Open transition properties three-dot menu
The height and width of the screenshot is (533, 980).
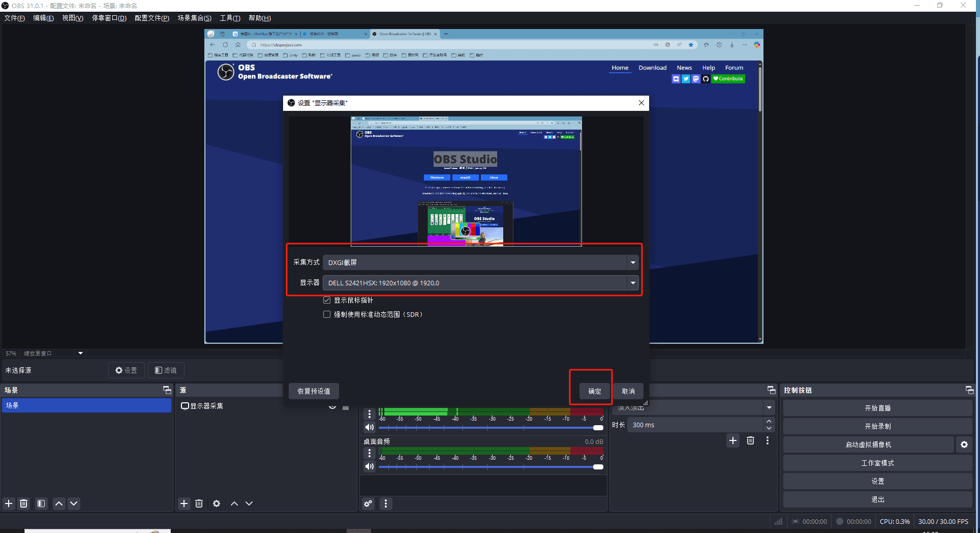pos(768,440)
